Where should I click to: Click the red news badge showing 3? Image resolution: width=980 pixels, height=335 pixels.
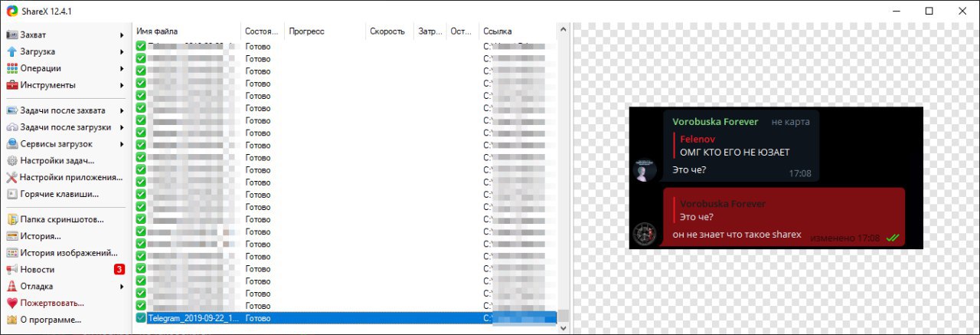click(x=119, y=270)
